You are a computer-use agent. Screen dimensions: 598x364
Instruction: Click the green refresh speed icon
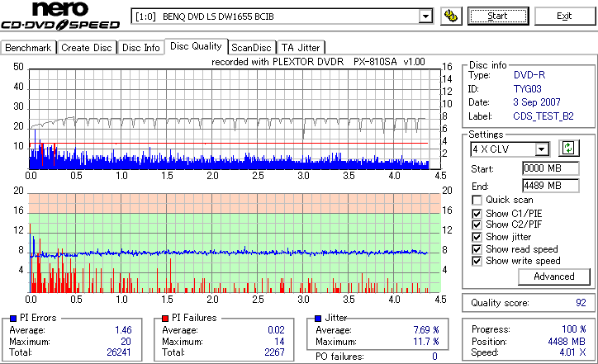pyautogui.click(x=568, y=149)
